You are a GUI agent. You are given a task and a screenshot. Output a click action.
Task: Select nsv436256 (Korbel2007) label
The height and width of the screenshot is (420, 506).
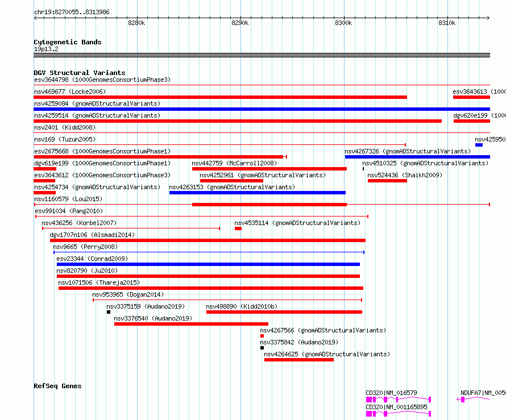pyautogui.click(x=79, y=223)
